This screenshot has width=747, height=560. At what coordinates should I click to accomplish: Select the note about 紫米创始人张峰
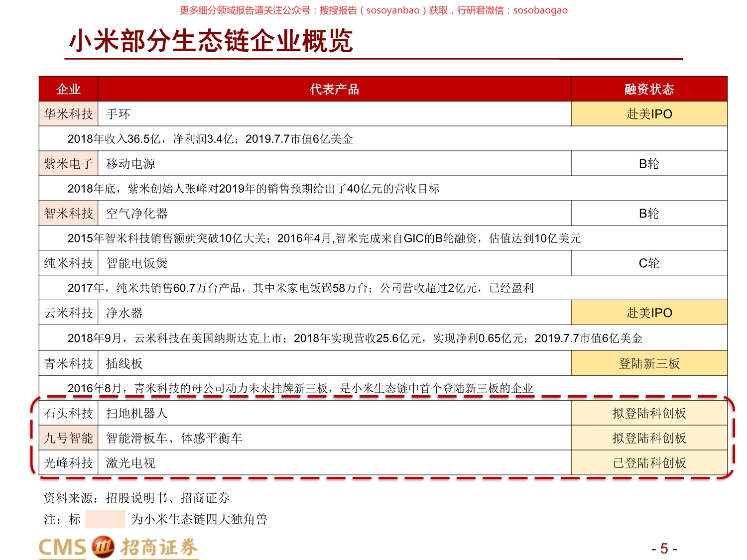click(253, 189)
